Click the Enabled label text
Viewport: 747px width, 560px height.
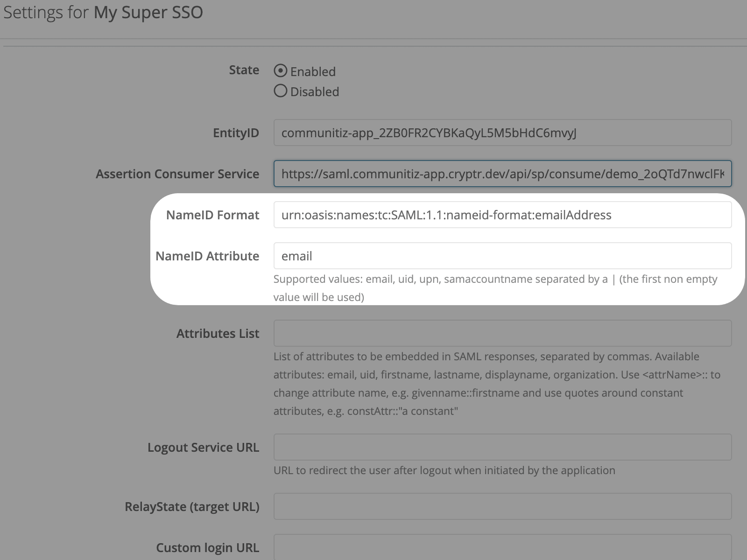(313, 71)
